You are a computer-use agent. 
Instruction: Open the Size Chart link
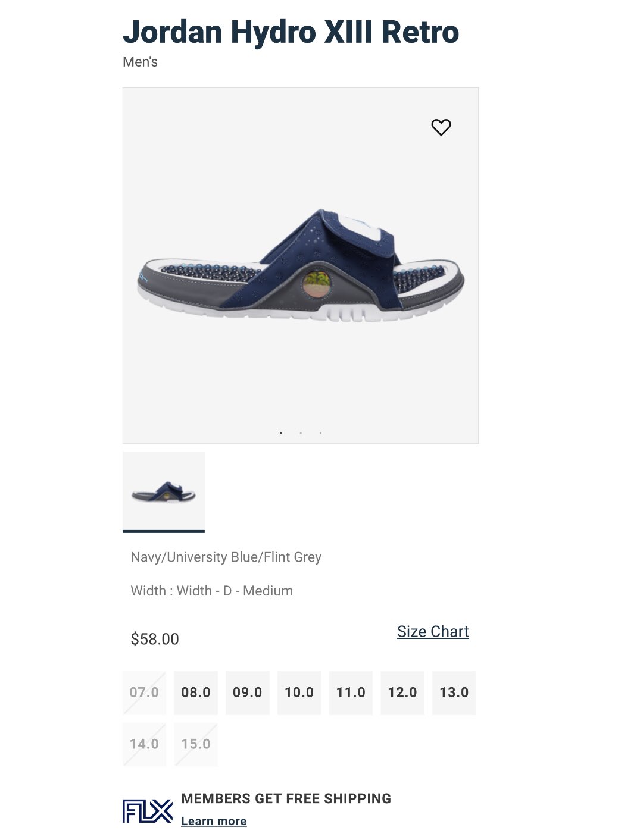433,632
